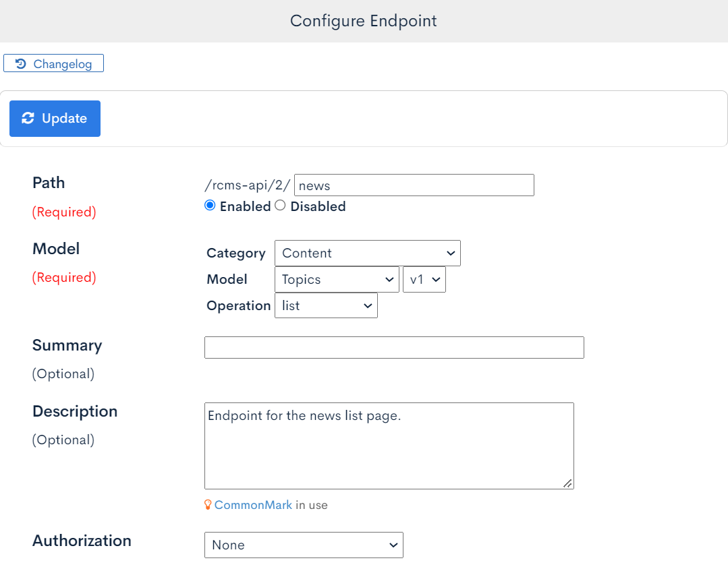This screenshot has height=573, width=728.
Task: Click the lightbulb icon beside CommonMark
Action: pos(208,504)
